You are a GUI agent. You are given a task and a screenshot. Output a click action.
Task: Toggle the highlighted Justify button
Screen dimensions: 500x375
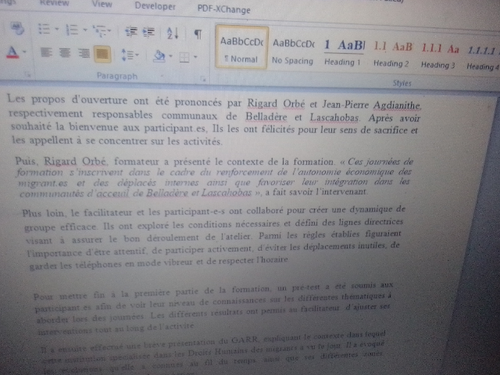click(x=102, y=54)
